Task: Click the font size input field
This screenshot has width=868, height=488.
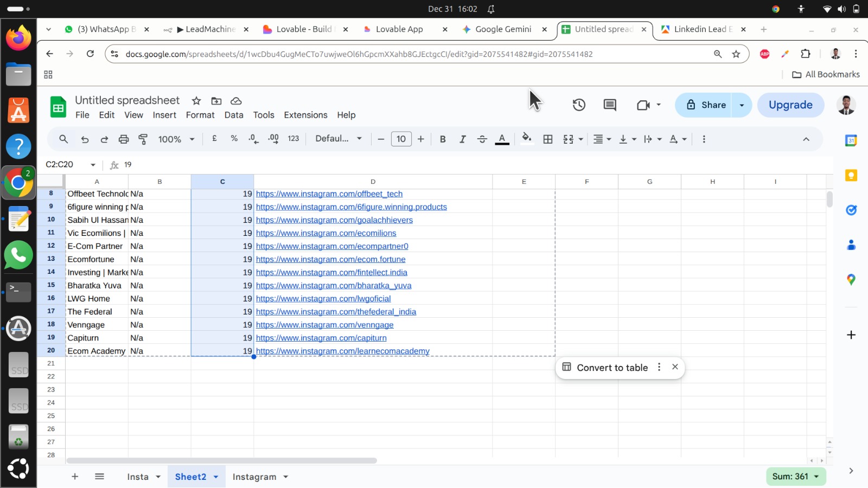Action: click(x=401, y=139)
